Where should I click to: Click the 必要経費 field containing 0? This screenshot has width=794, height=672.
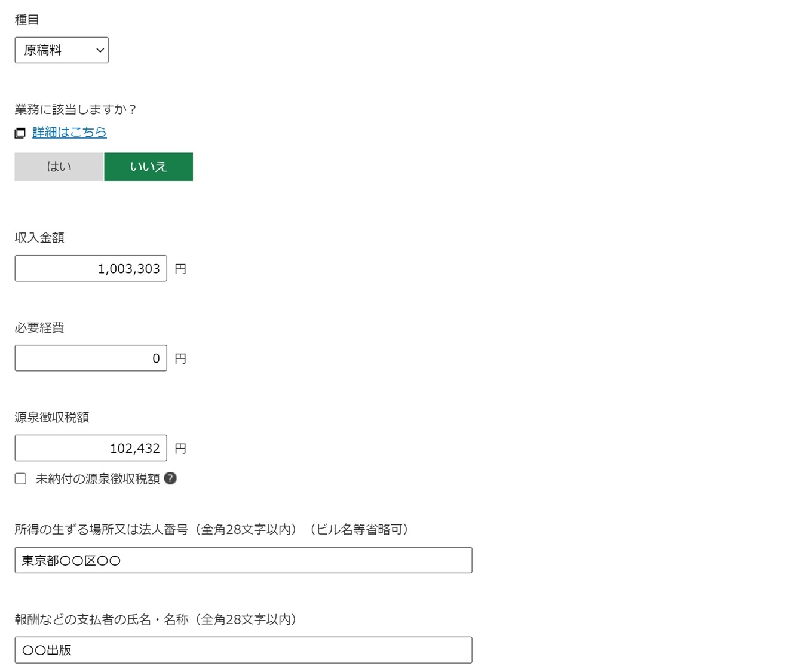91,358
